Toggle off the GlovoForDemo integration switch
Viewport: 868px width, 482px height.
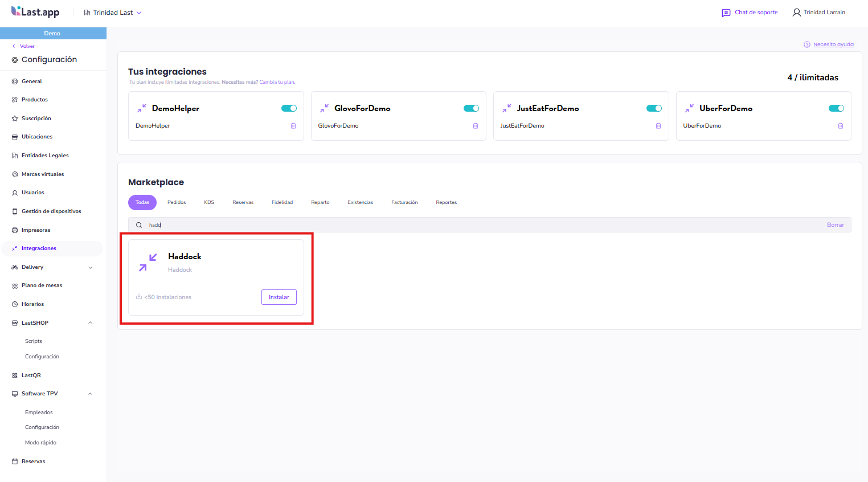[472, 108]
